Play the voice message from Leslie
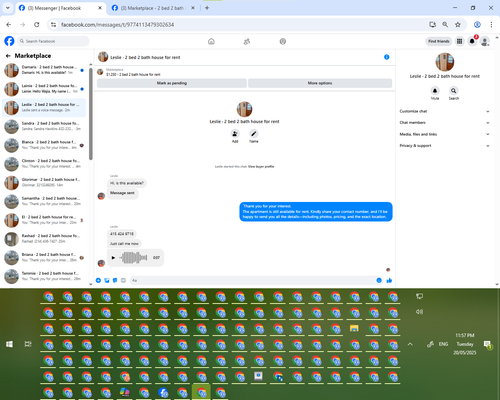The height and width of the screenshot is (400, 500). click(x=113, y=258)
